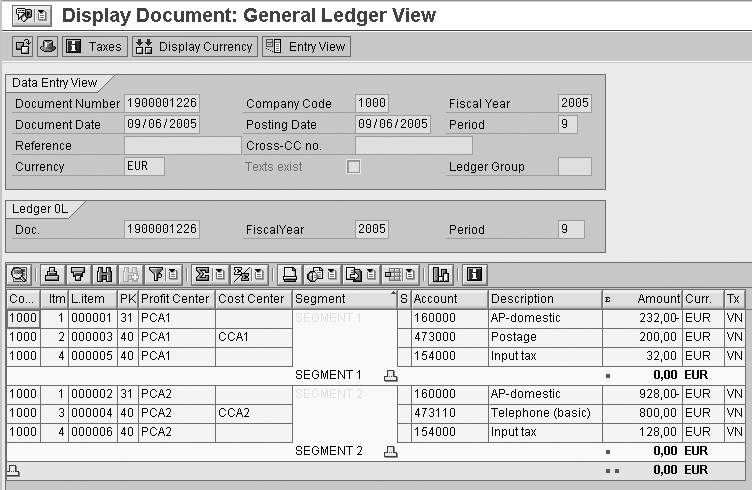Click the Taxes button
This screenshot has width=752, height=490.
click(94, 46)
